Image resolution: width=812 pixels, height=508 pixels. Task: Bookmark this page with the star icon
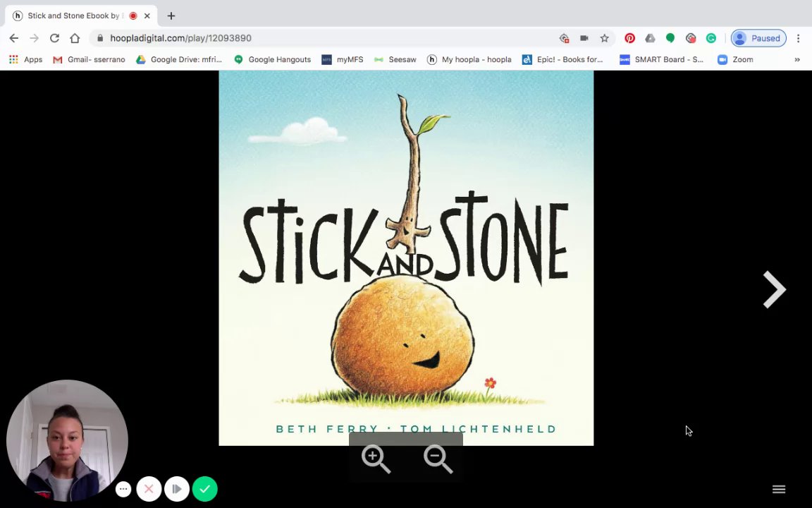[x=604, y=38]
